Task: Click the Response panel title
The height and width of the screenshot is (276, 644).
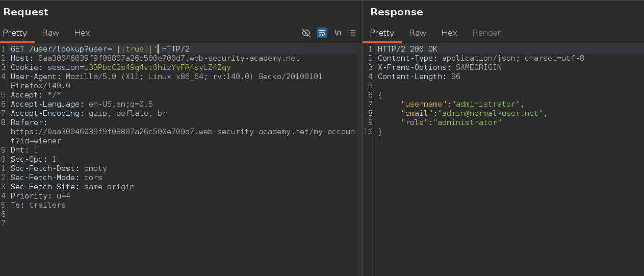Action: click(397, 12)
